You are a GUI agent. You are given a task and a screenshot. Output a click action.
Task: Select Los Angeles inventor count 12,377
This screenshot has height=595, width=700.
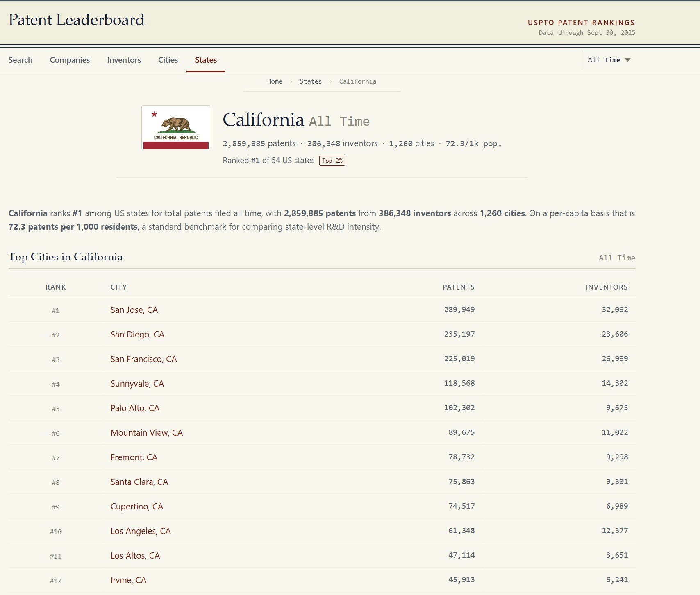tap(615, 531)
